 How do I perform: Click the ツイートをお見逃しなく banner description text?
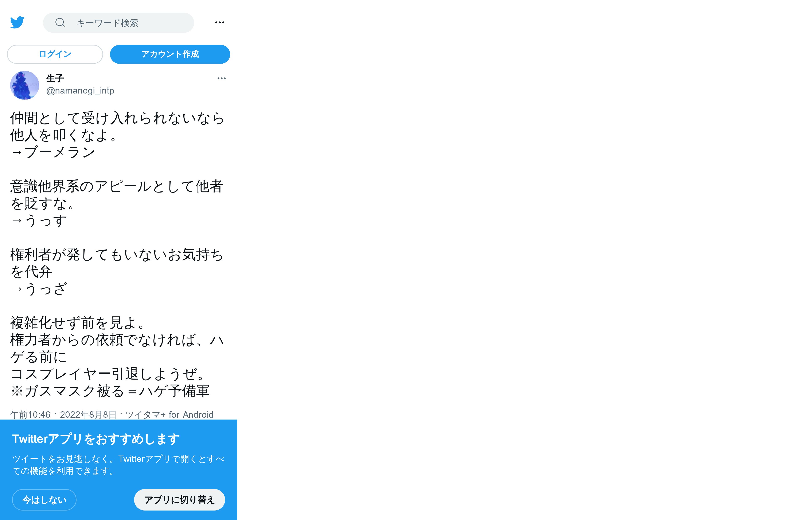point(118,465)
